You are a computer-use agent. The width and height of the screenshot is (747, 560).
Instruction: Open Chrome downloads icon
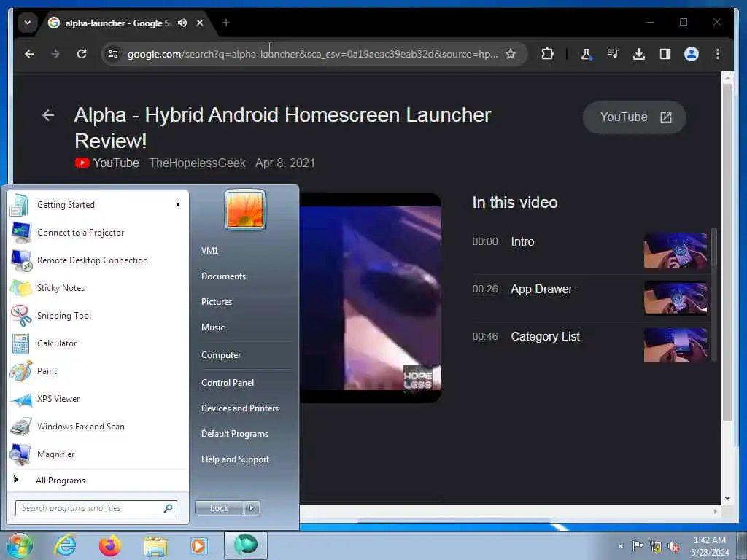click(639, 54)
